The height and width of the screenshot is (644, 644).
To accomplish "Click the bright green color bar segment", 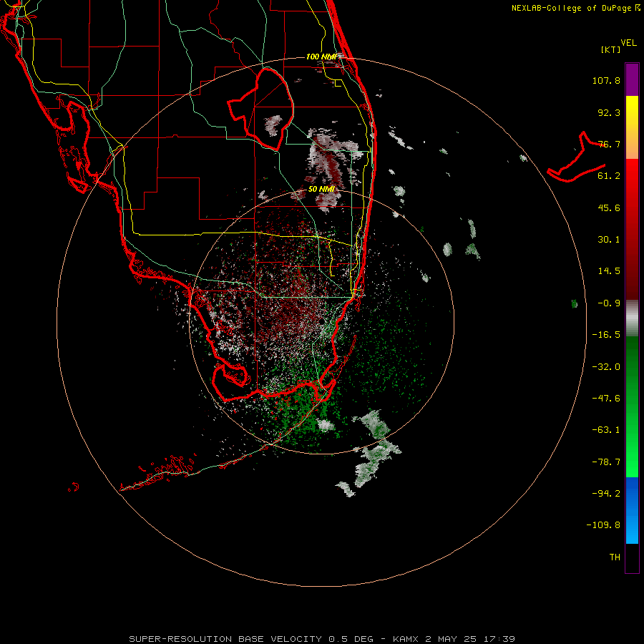I will tap(632, 406).
